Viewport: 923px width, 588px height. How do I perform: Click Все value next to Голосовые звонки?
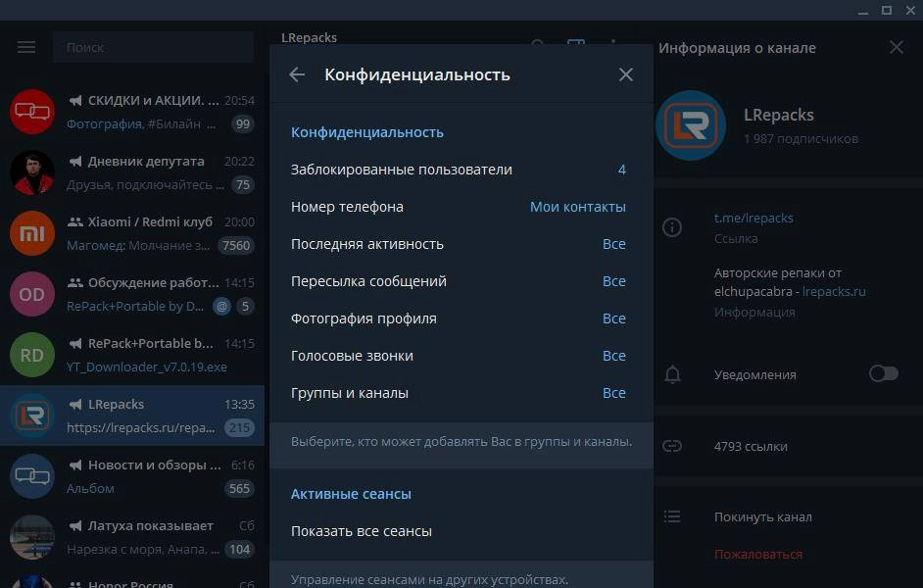614,356
